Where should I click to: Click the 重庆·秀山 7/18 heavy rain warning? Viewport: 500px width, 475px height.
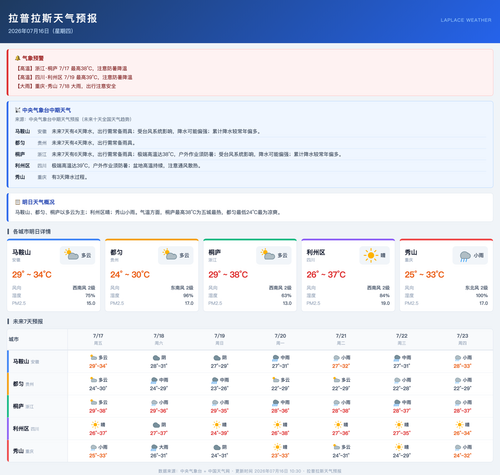pyautogui.click(x=66, y=86)
